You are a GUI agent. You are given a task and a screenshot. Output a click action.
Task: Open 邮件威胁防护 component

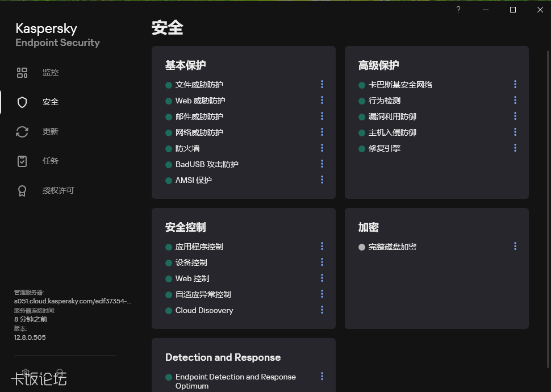click(199, 116)
